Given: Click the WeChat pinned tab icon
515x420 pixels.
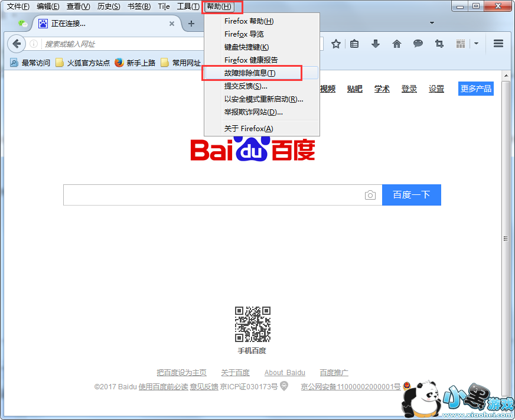Looking at the screenshot, I should 22,24.
